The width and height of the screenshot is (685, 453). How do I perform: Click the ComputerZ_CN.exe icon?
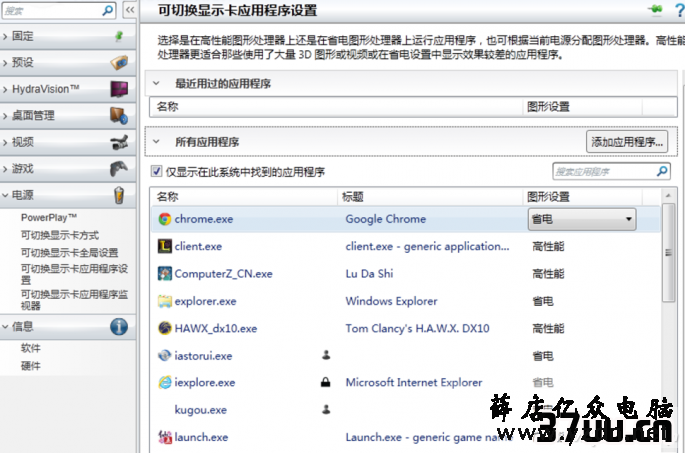point(165,274)
